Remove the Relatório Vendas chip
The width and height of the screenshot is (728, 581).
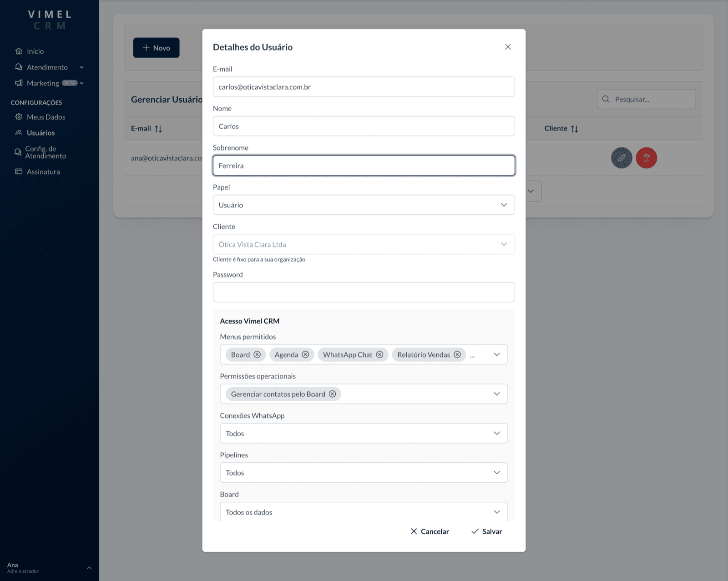[x=457, y=354]
